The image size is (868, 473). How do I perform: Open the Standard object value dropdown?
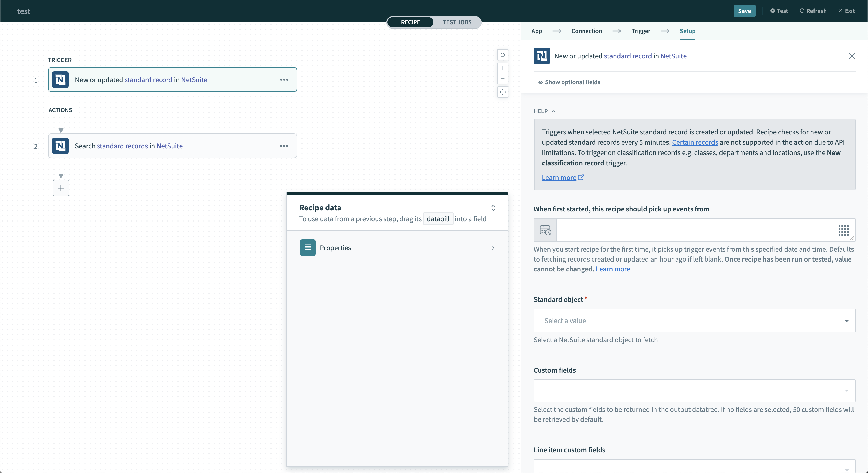847,321
